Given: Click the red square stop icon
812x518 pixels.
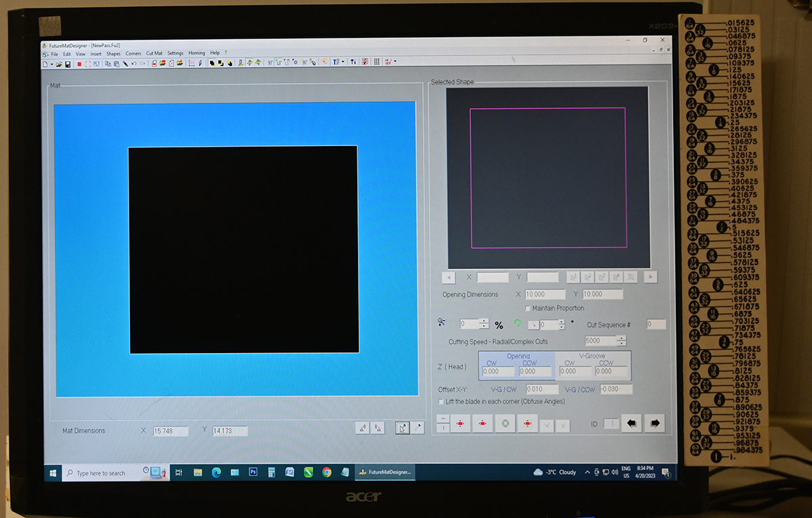Looking at the screenshot, I should pos(79,64).
